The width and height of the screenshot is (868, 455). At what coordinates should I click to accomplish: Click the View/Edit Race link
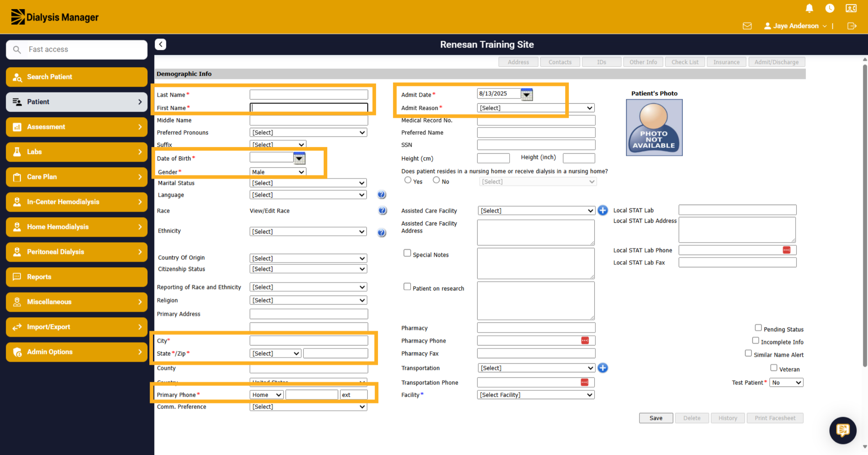pyautogui.click(x=269, y=211)
